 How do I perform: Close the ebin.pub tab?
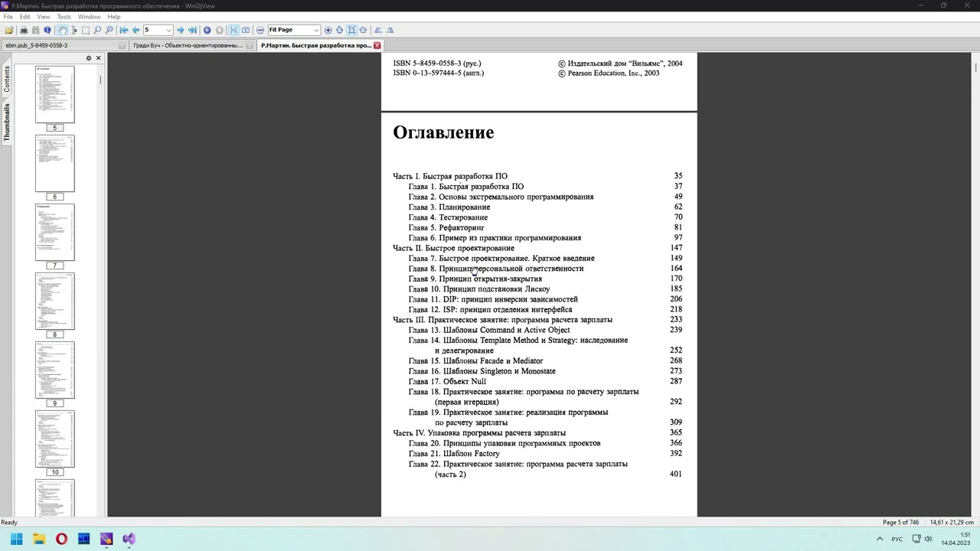[122, 45]
